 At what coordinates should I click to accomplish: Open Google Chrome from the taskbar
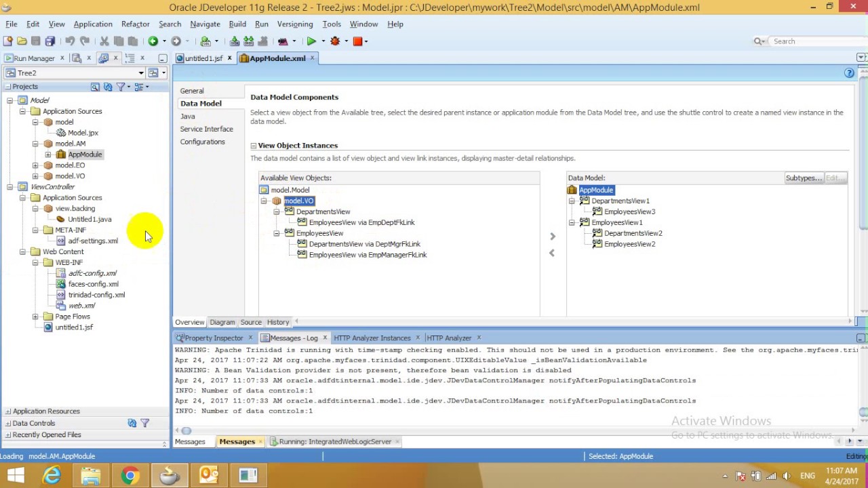pos(130,476)
